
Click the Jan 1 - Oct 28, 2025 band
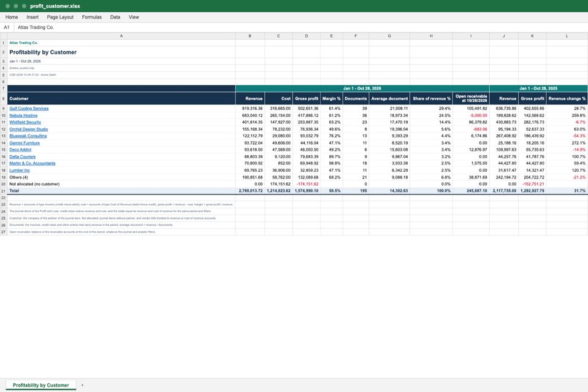(x=538, y=88)
